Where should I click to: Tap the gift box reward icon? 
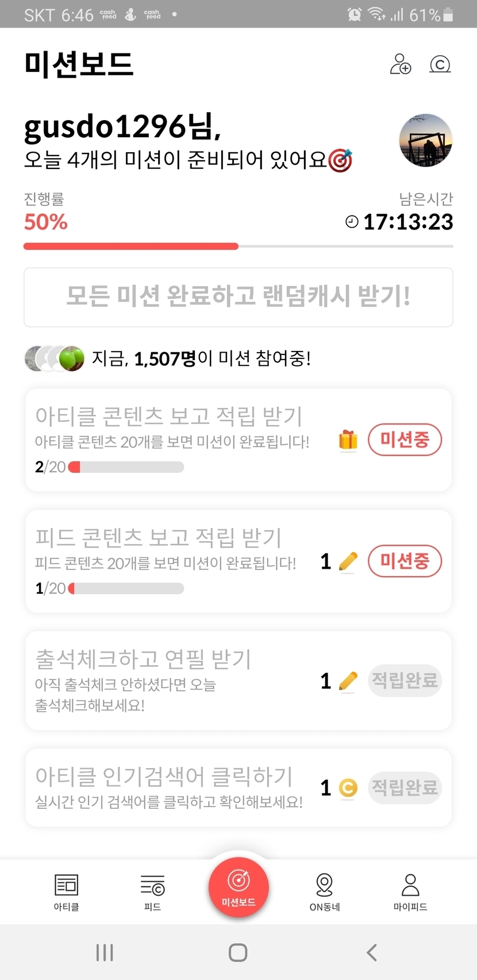pyautogui.click(x=348, y=440)
